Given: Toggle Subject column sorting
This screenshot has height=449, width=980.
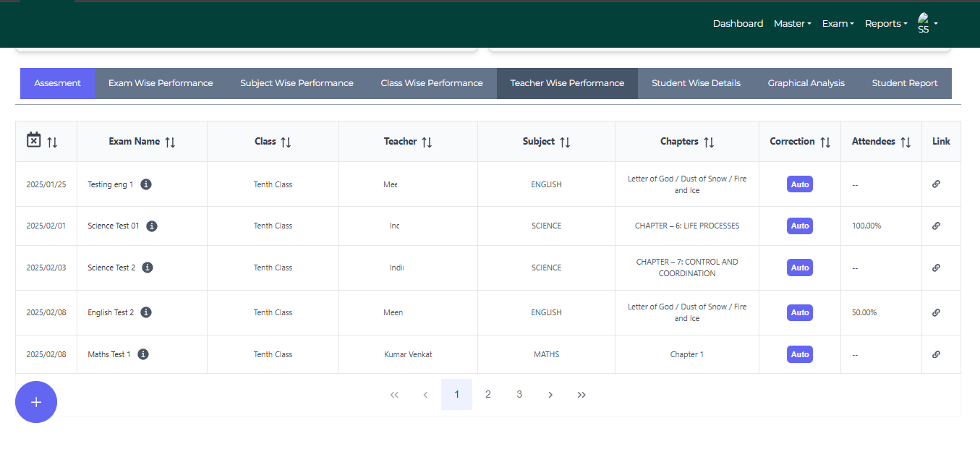Looking at the screenshot, I should [x=565, y=142].
